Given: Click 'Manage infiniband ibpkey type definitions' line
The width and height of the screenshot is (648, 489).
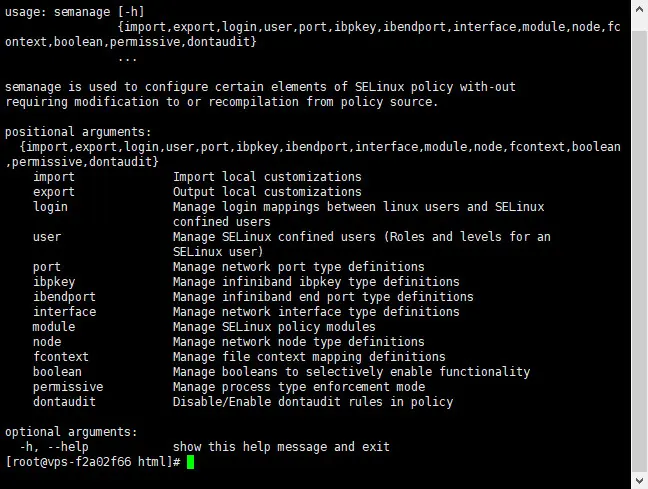Looking at the screenshot, I should coord(316,282).
